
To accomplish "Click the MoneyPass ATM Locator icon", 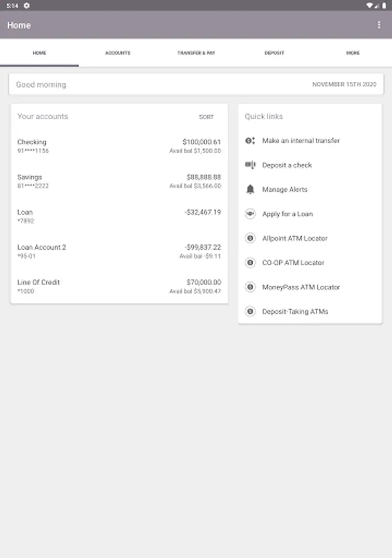I will [x=250, y=287].
